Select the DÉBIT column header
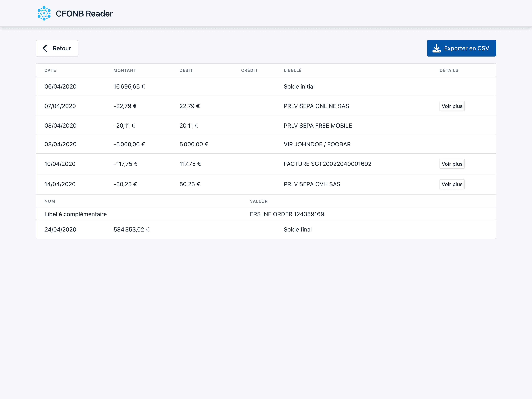This screenshot has width=532, height=399. point(186,70)
